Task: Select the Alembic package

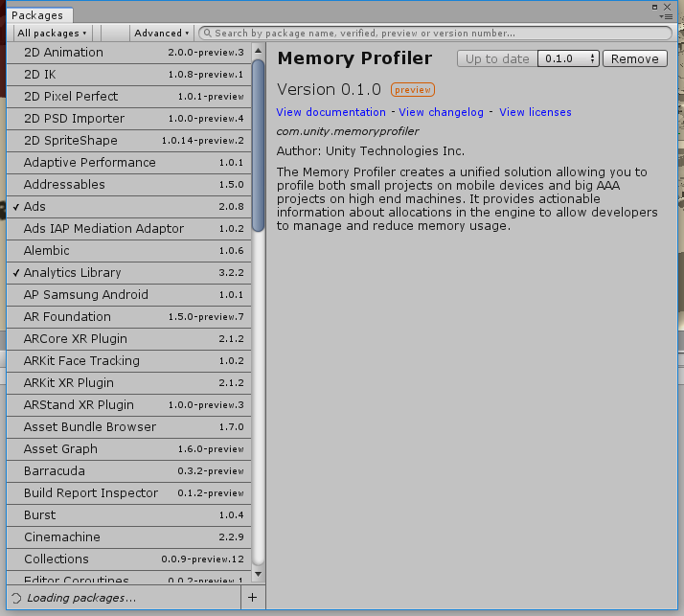Action: (129, 251)
